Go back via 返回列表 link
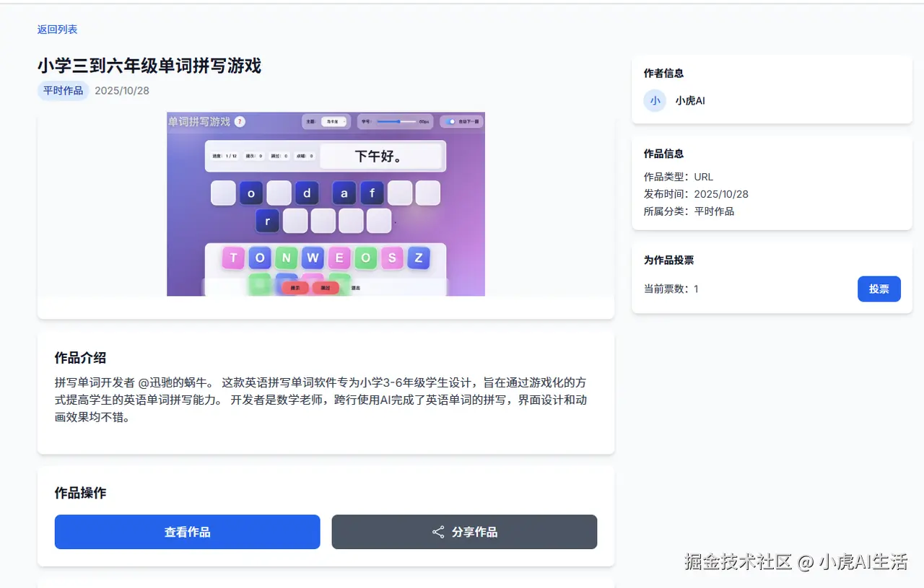The height and width of the screenshot is (588, 924). [x=57, y=30]
